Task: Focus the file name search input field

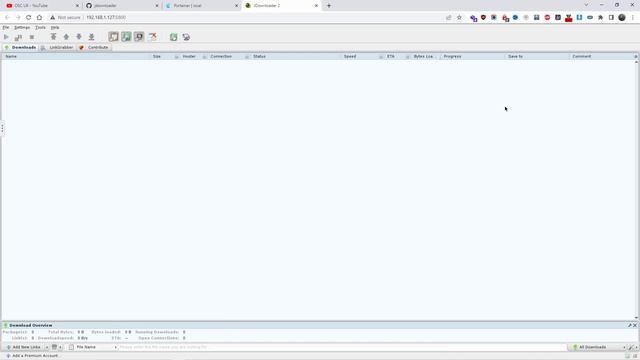Action: click(342, 347)
